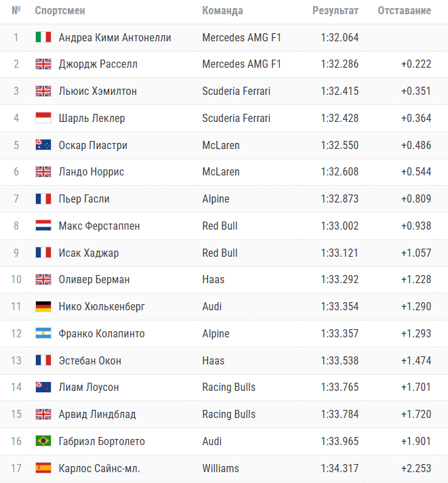Click the Monaco flag next to Шарль Леклер
Image resolution: width=448 pixels, height=483 pixels.
click(x=43, y=118)
